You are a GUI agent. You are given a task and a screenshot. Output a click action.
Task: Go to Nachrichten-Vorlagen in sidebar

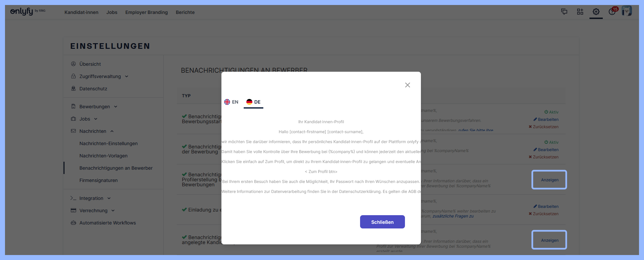coord(103,156)
